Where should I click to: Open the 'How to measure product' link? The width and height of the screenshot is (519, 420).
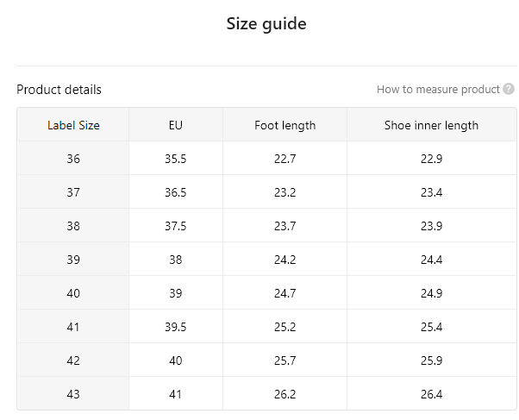(x=438, y=90)
